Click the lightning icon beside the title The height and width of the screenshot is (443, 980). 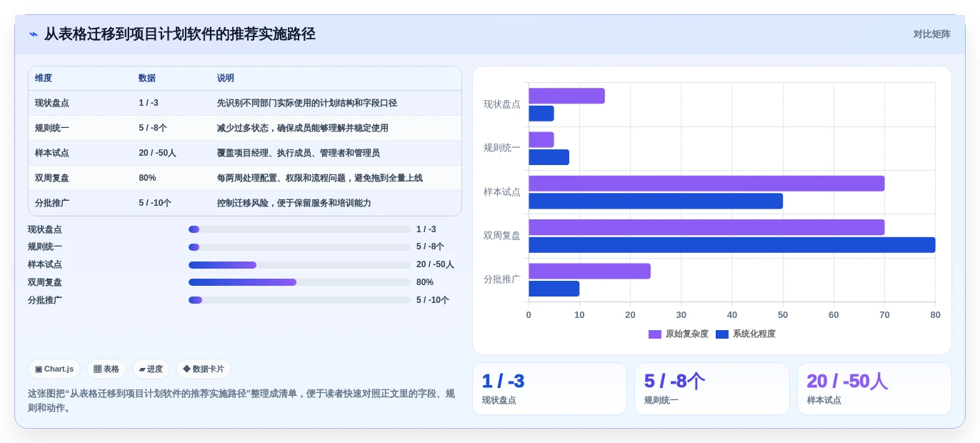click(34, 34)
